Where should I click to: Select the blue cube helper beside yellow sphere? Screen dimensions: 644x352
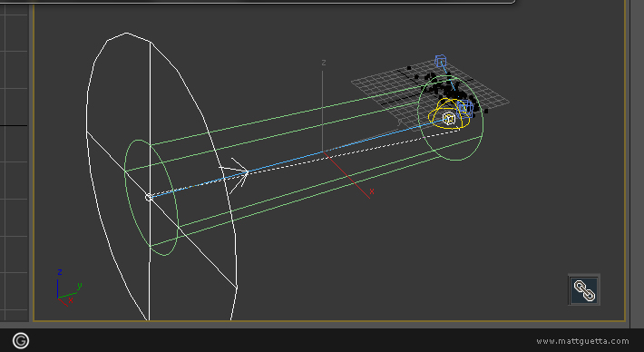click(x=465, y=108)
